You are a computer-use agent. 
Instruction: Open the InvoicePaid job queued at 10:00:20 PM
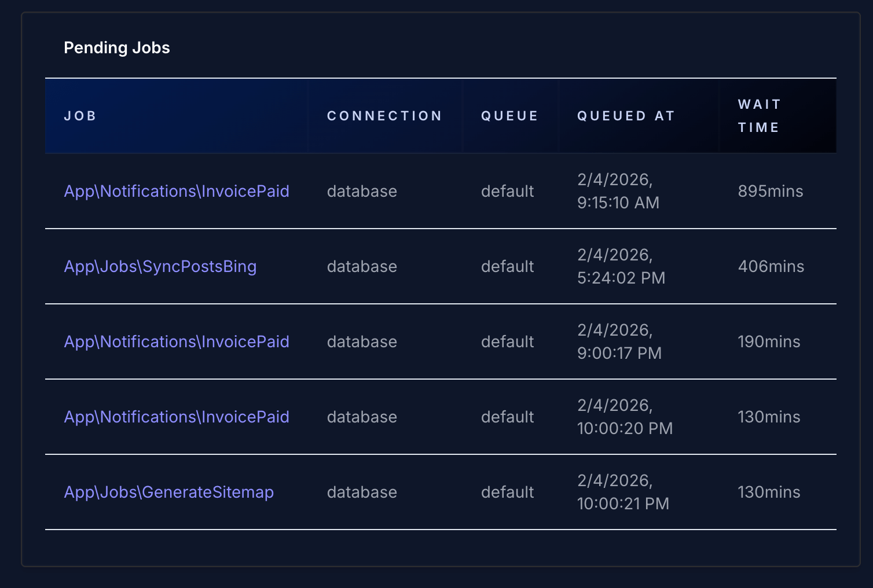pyautogui.click(x=176, y=417)
